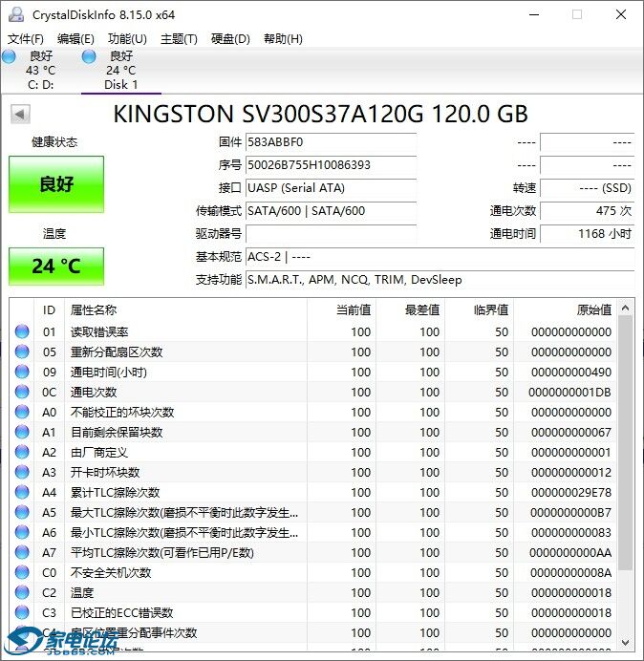Select attribute name 不安全关机次数

point(111,572)
